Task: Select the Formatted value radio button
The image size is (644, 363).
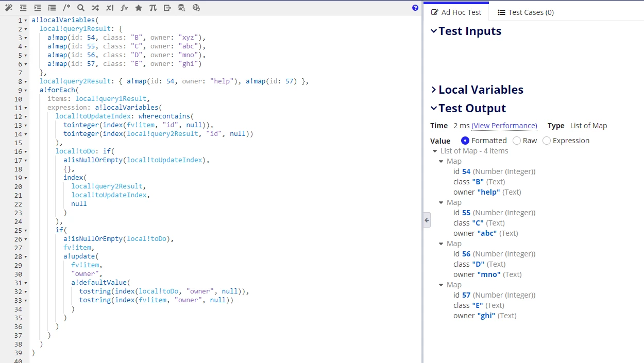Action: click(x=465, y=141)
